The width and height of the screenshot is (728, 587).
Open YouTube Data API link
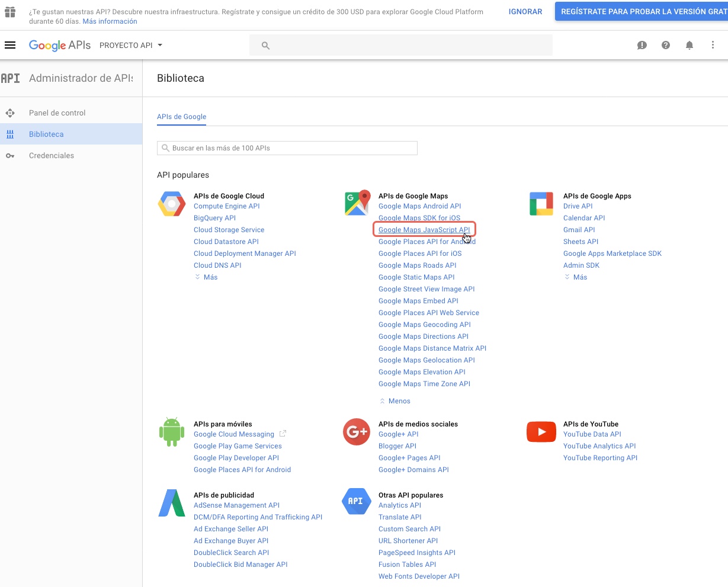point(592,434)
